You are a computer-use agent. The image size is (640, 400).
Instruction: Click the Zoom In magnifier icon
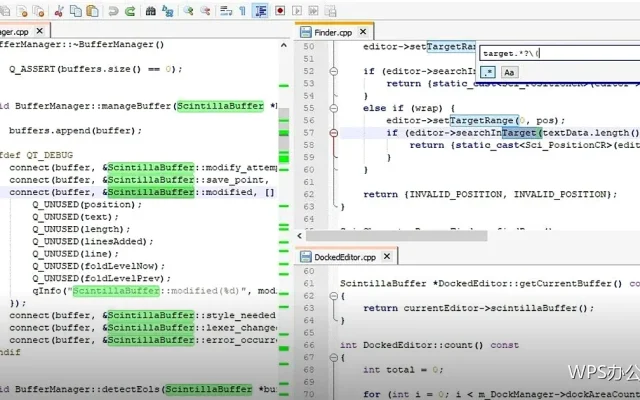tap(188, 11)
